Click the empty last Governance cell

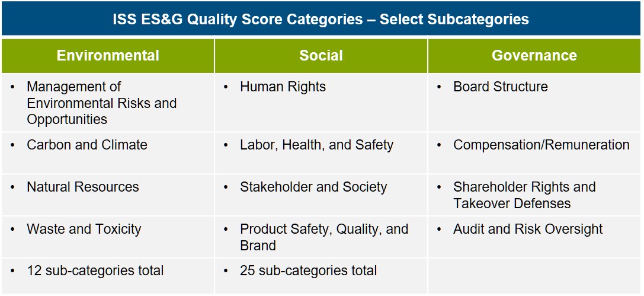(534, 275)
